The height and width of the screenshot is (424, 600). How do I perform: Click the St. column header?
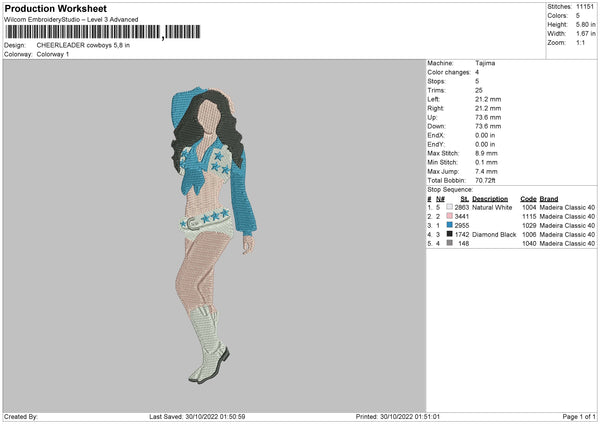coord(464,198)
